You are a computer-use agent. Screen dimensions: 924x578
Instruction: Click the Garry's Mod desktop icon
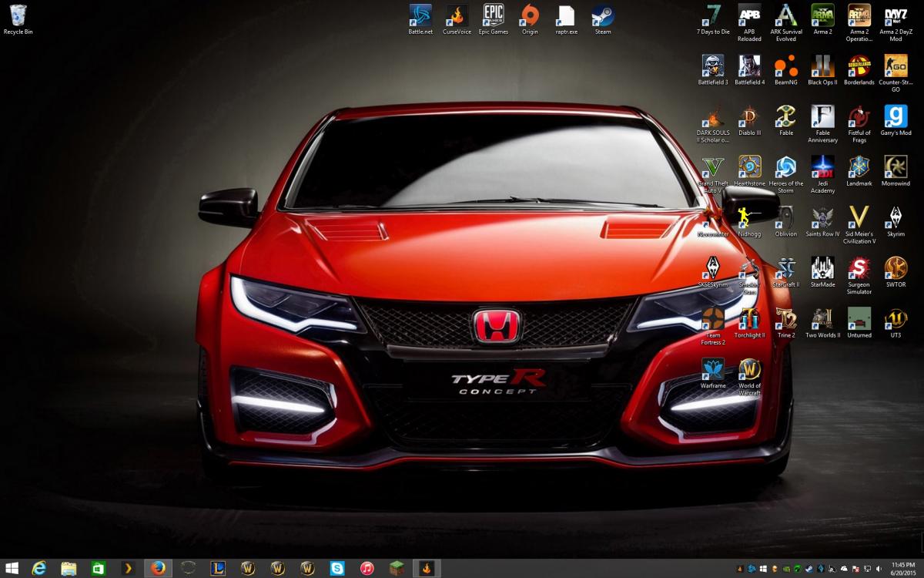click(x=896, y=117)
